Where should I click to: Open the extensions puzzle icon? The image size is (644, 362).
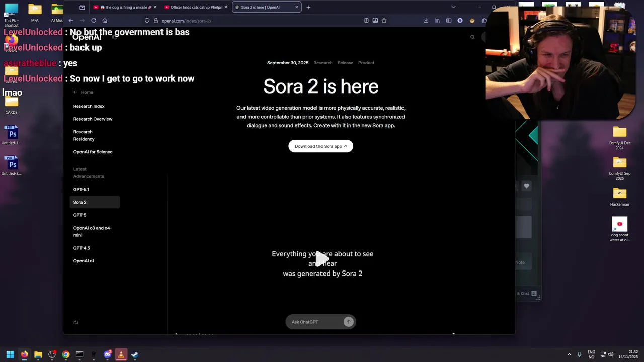pyautogui.click(x=483, y=21)
